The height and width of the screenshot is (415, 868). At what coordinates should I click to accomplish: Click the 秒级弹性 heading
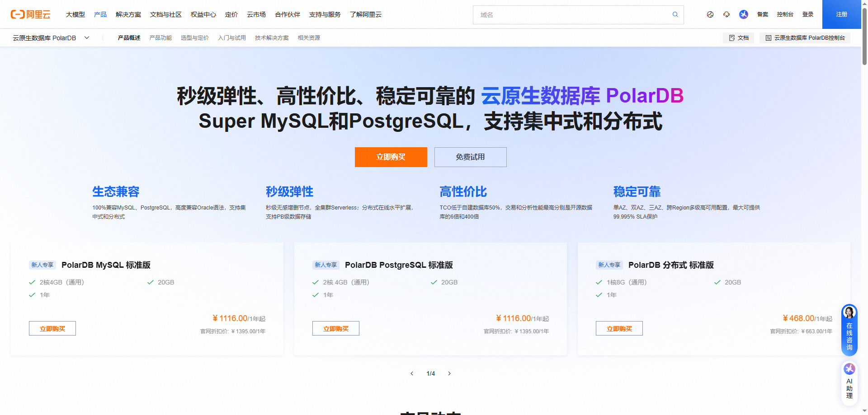point(290,191)
